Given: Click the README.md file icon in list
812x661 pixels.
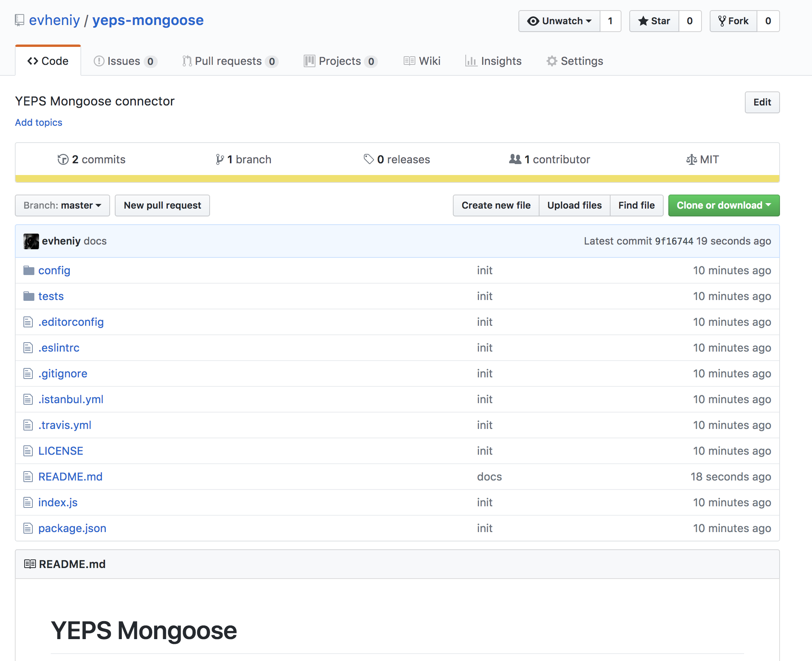Looking at the screenshot, I should coord(28,477).
